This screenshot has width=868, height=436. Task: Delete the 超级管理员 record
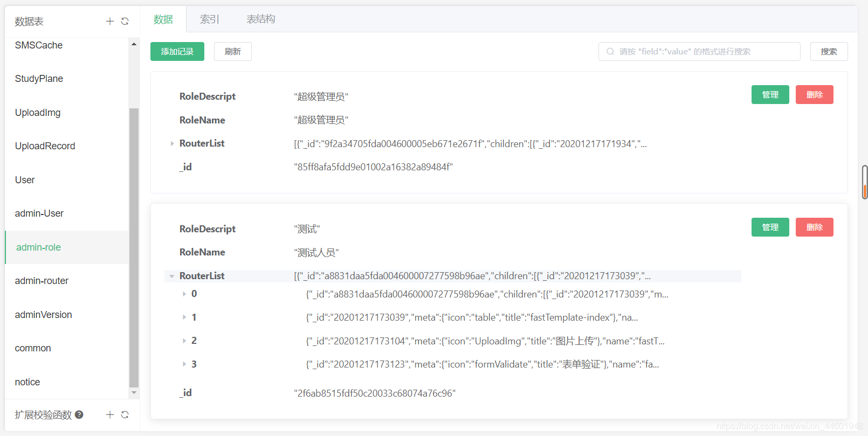pyautogui.click(x=815, y=95)
